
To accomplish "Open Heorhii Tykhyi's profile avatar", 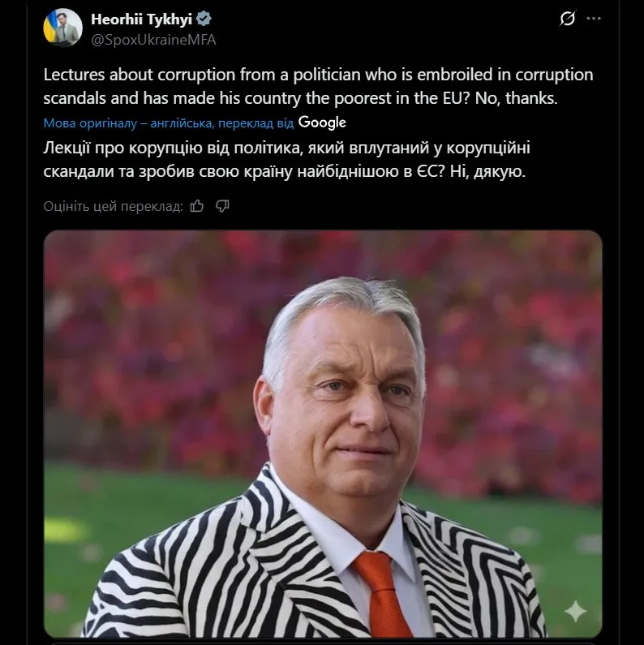I will (62, 28).
